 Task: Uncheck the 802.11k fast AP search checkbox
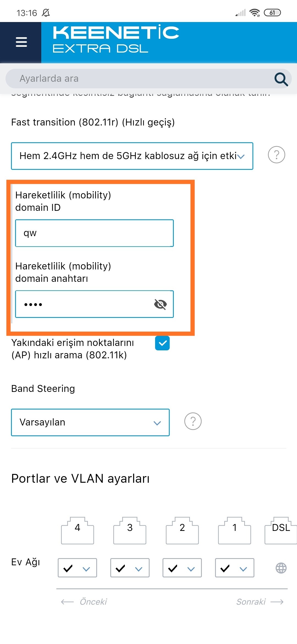pyautogui.click(x=162, y=343)
